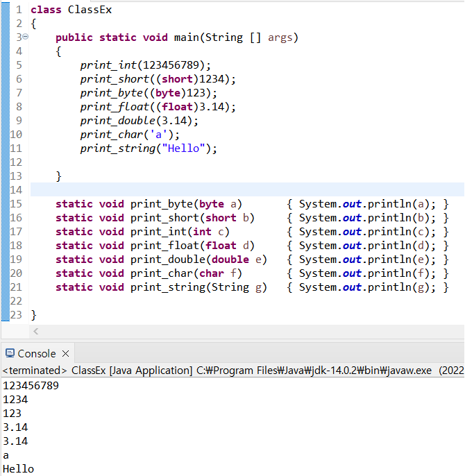Screen dimensions: 465x476
Task: Click the main method declaration text
Action: [177, 37]
